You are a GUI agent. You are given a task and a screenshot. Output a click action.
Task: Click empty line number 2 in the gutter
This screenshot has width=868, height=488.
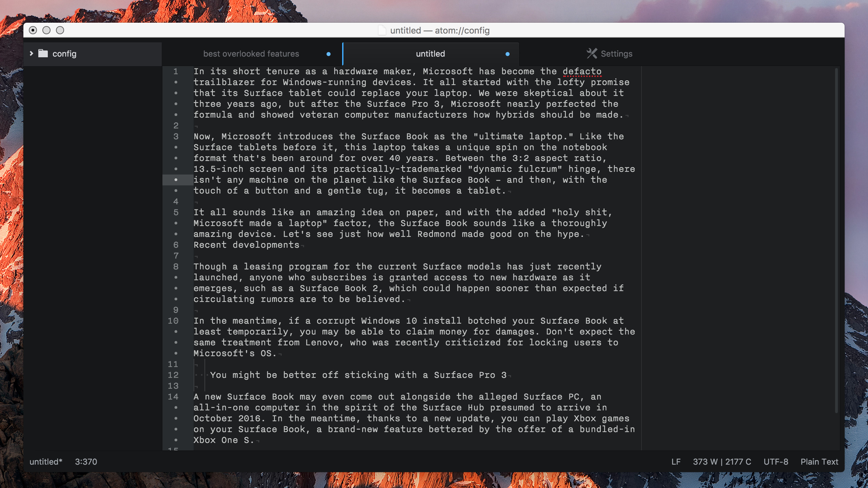(x=176, y=126)
